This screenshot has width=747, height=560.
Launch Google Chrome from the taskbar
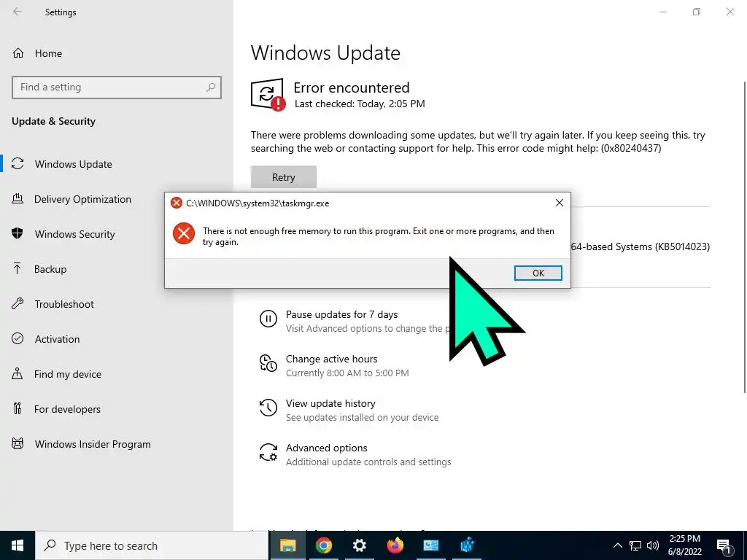point(323,545)
